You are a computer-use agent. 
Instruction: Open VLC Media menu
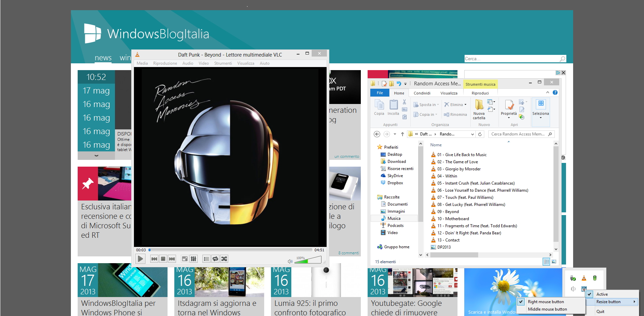[x=142, y=63]
